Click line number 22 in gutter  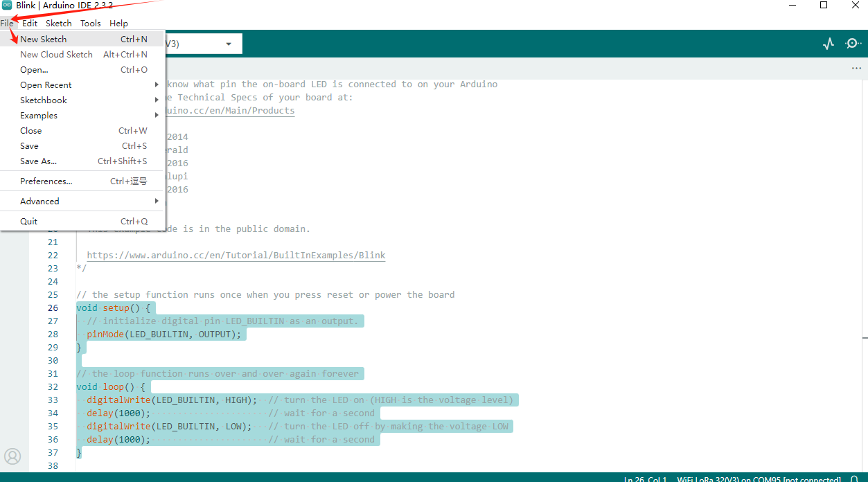(53, 256)
